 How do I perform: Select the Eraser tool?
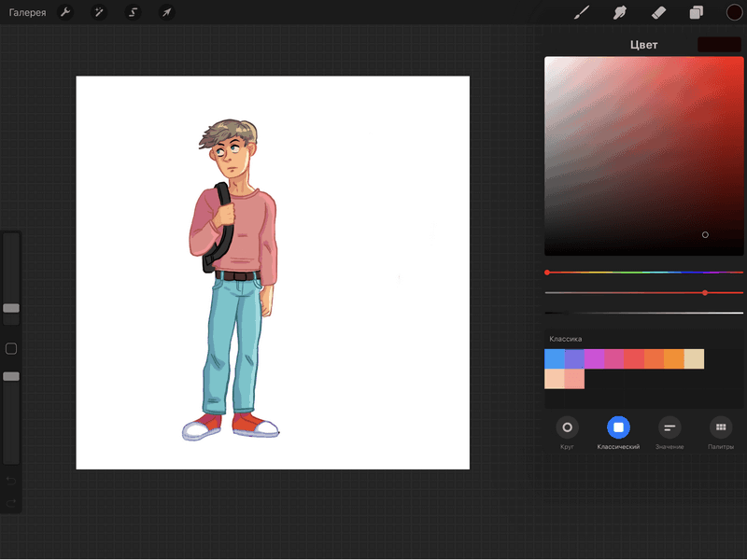(657, 13)
